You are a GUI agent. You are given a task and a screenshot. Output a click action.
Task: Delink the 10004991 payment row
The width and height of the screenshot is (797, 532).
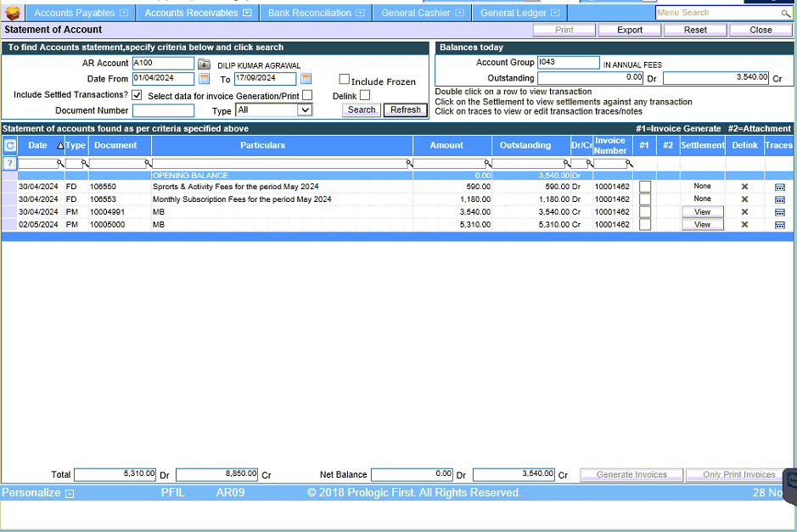(744, 212)
